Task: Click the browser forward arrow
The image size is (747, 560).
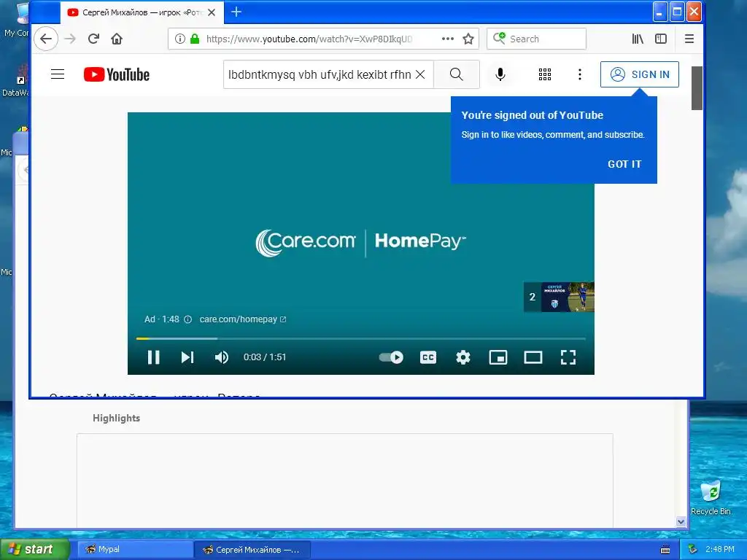Action: click(70, 39)
